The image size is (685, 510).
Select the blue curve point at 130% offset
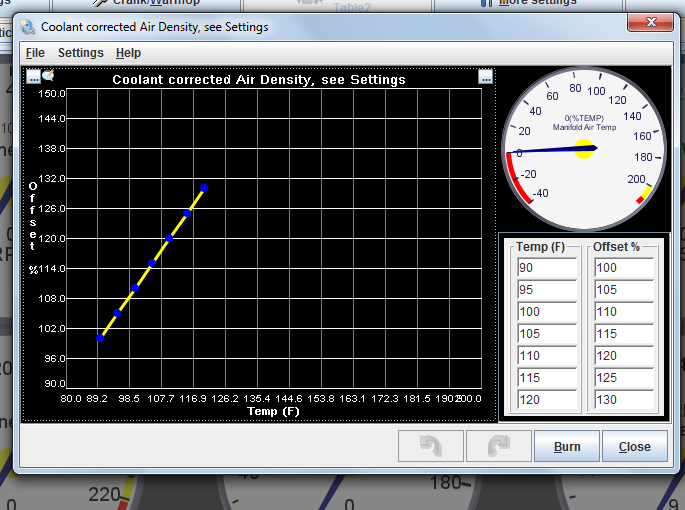(204, 188)
